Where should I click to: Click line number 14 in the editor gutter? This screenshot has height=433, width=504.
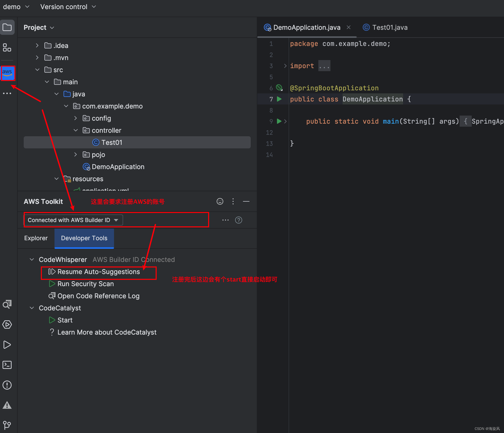[x=269, y=155]
